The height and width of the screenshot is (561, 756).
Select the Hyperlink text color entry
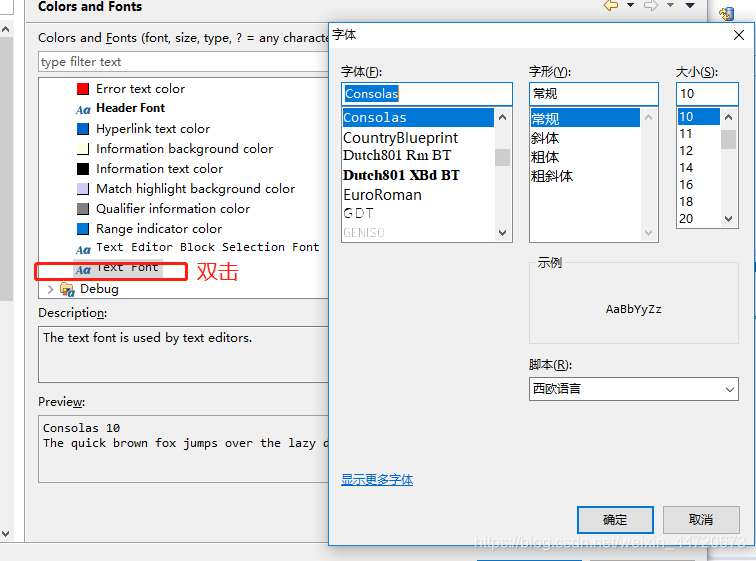153,129
